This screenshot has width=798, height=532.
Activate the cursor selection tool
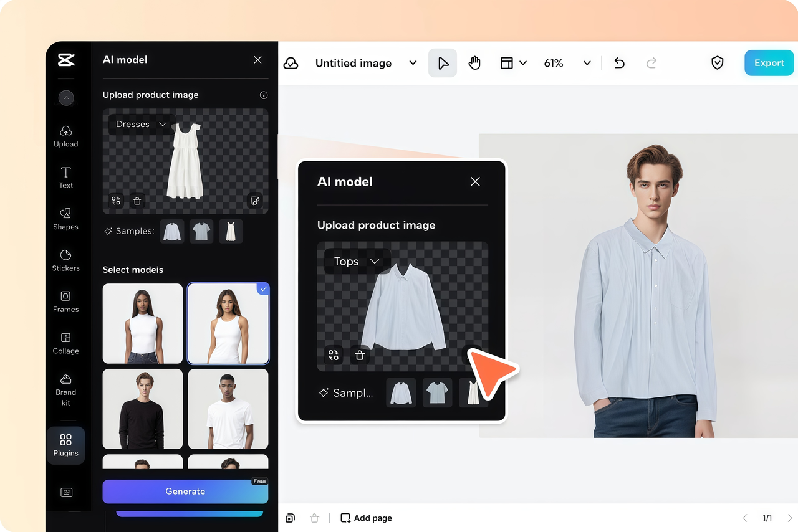[443, 62]
